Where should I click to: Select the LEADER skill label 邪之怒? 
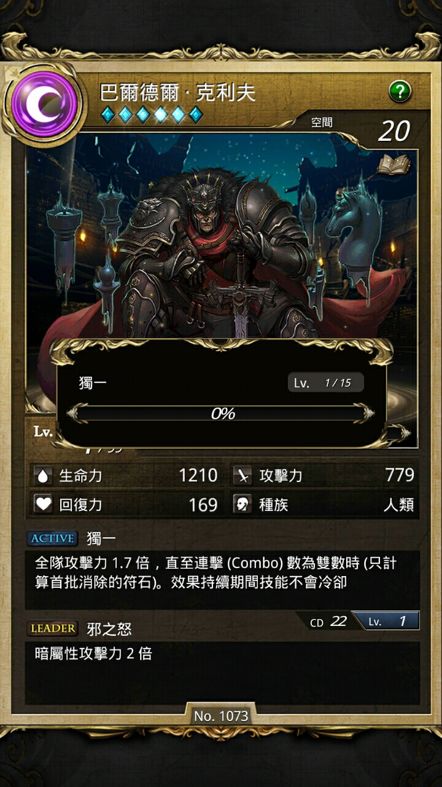pyautogui.click(x=108, y=628)
